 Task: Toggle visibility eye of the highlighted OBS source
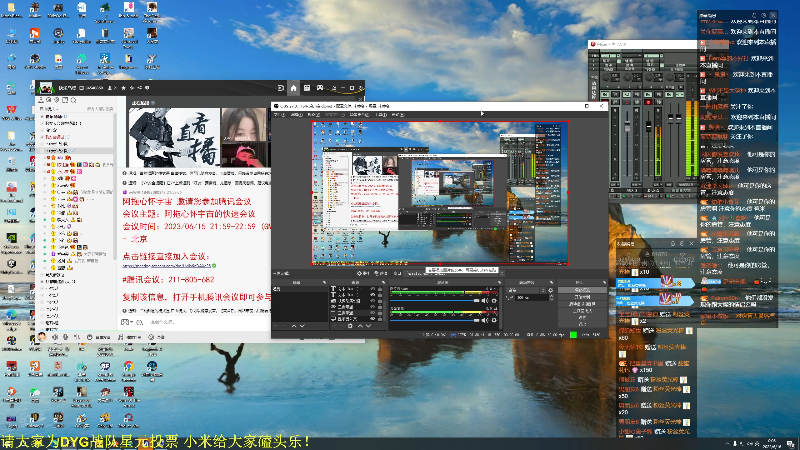(372, 312)
